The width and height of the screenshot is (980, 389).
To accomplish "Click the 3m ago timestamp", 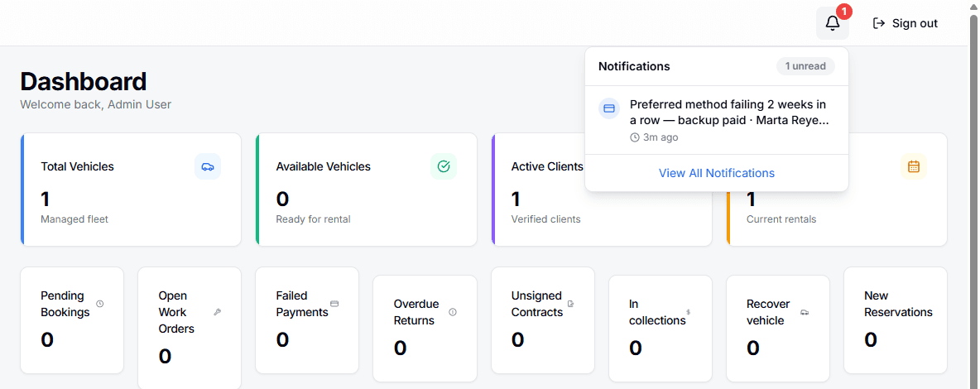I will tap(660, 137).
